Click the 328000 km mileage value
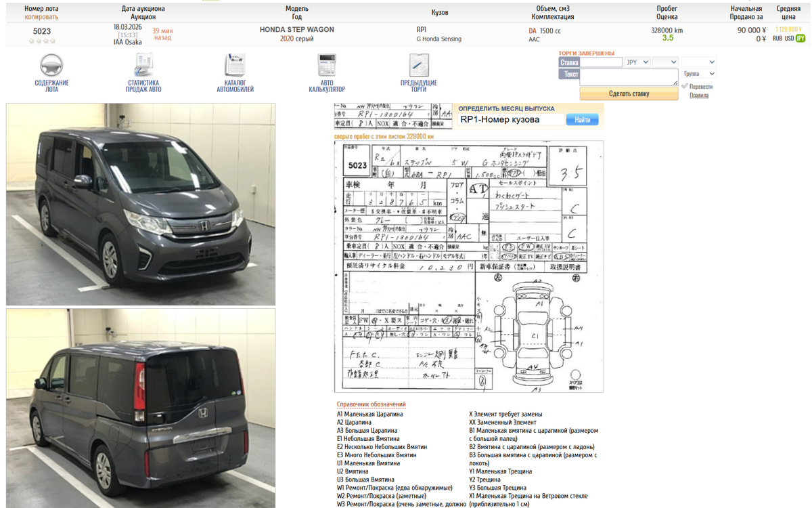The width and height of the screenshot is (812, 508). coord(667,30)
